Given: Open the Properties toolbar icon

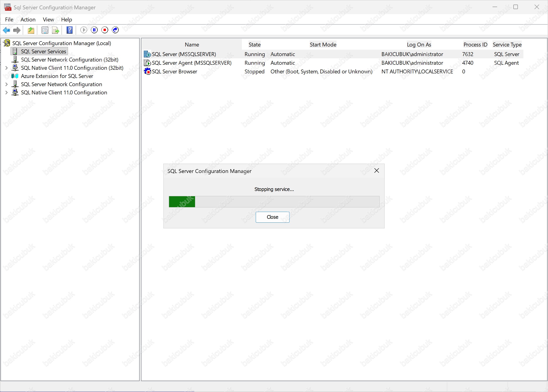Looking at the screenshot, I should click(x=45, y=30).
